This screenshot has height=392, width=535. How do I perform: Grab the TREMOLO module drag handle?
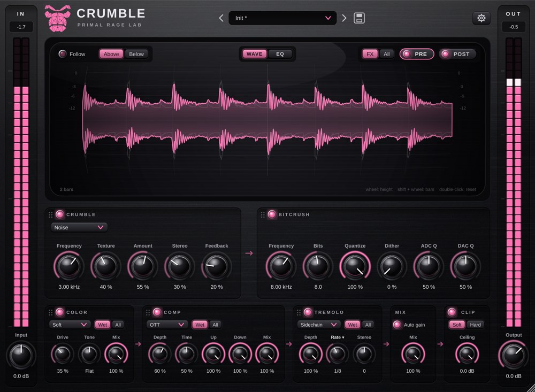tap(299, 312)
